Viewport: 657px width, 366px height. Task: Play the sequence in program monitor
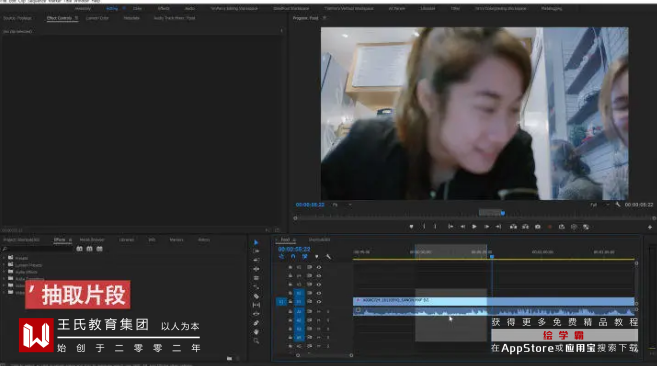coord(474,227)
